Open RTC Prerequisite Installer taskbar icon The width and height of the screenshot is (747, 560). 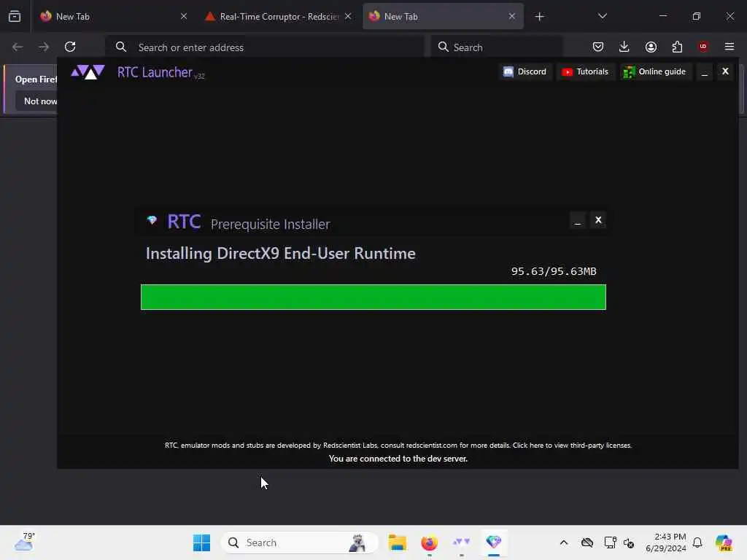(x=494, y=542)
